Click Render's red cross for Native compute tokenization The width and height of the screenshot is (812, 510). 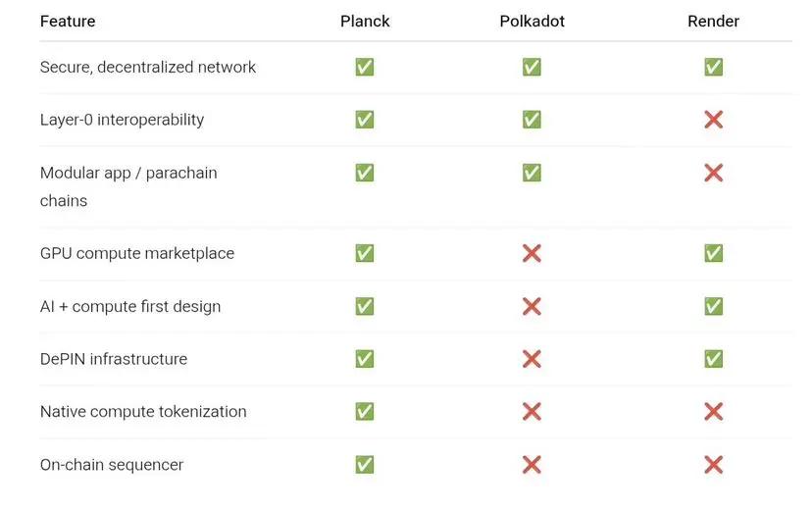[x=713, y=412]
